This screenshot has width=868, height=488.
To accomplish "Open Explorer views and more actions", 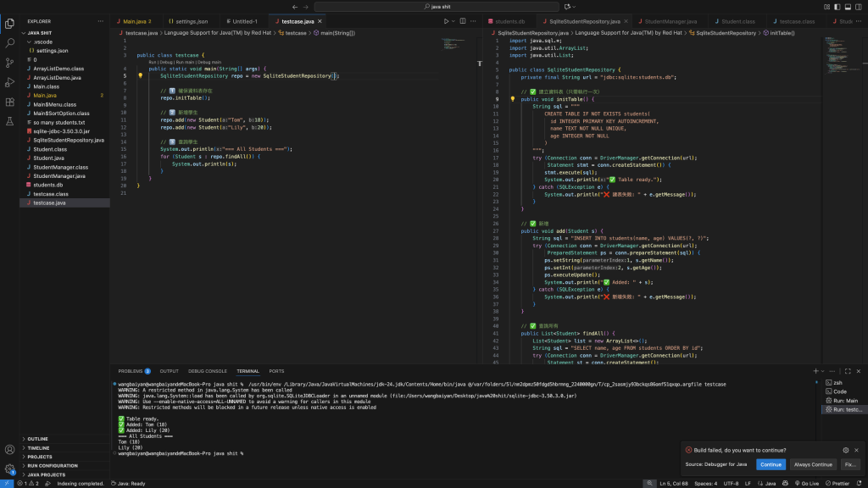I will [100, 21].
